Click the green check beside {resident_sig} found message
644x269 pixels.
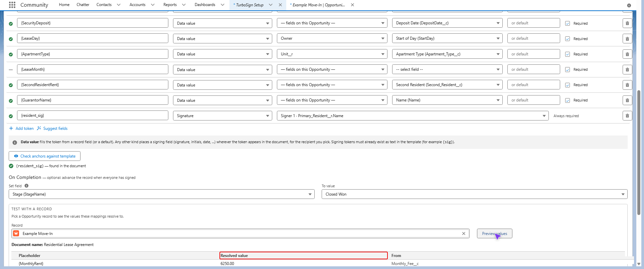point(11,166)
